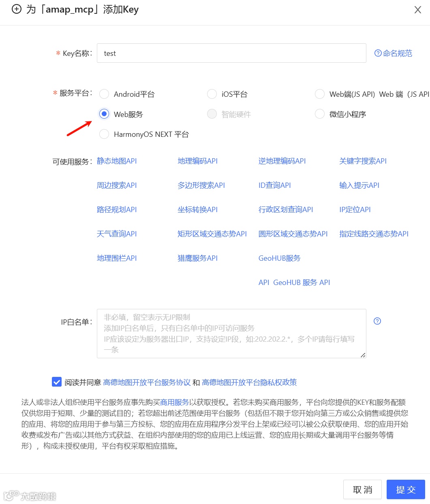
Task: Open the 指定线路交通态势API link
Action: (x=374, y=234)
